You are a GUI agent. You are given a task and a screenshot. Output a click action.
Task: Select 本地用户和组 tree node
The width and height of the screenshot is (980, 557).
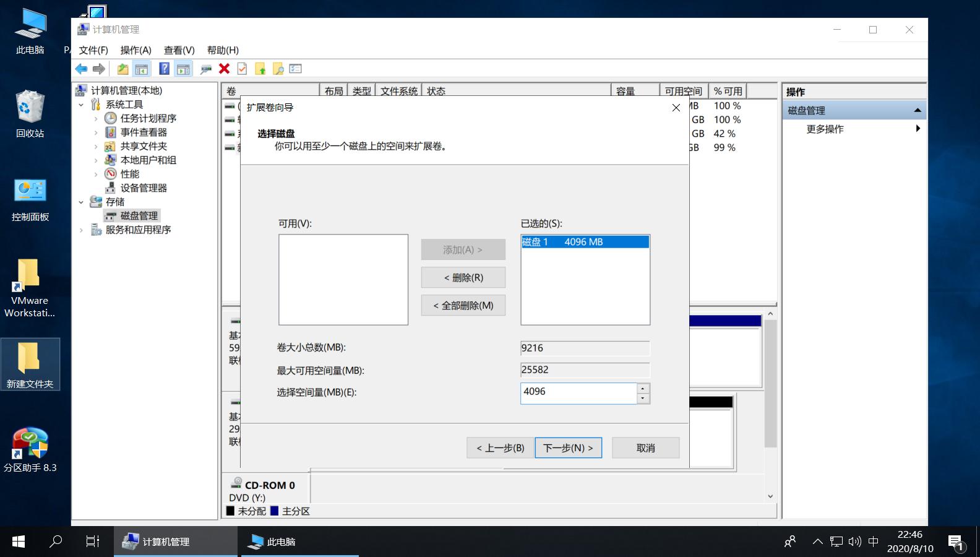pyautogui.click(x=148, y=160)
